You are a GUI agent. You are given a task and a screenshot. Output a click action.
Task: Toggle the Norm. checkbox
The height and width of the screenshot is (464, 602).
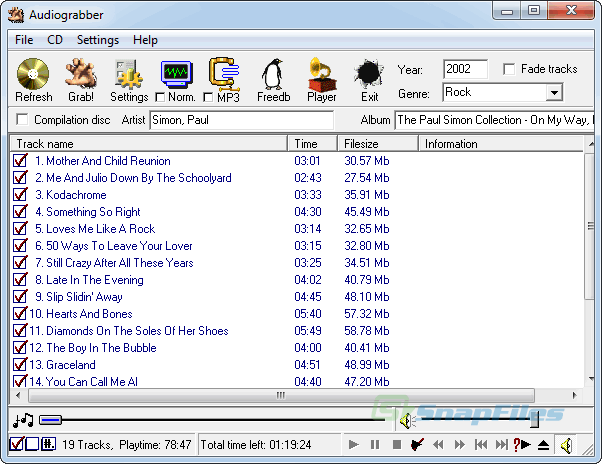(x=160, y=97)
